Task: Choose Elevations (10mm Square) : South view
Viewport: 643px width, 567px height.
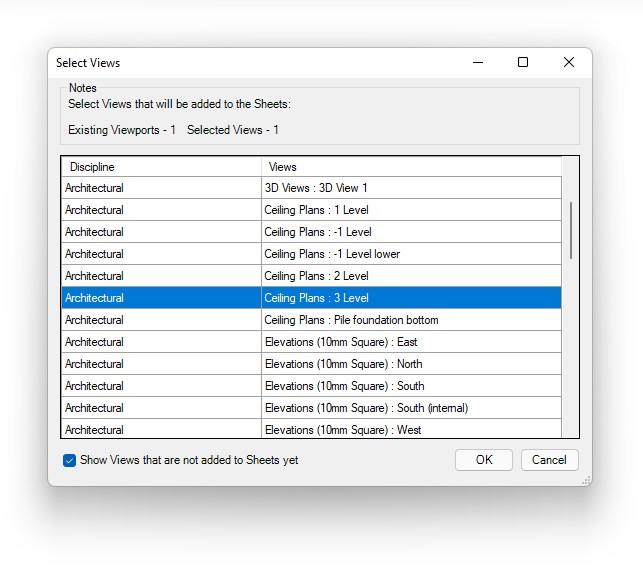Action: pyautogui.click(x=410, y=386)
